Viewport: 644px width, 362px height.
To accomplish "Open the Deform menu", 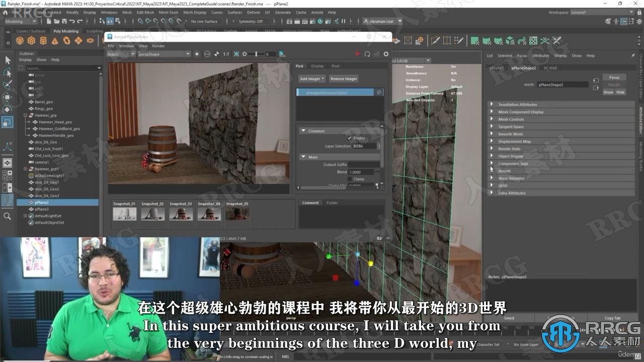I will tap(254, 12).
